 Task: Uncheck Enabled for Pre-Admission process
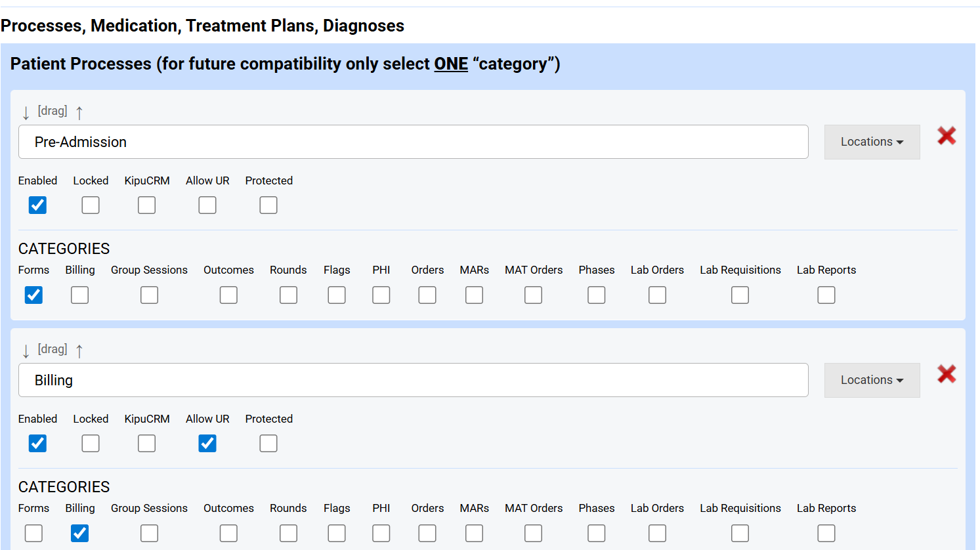[37, 205]
